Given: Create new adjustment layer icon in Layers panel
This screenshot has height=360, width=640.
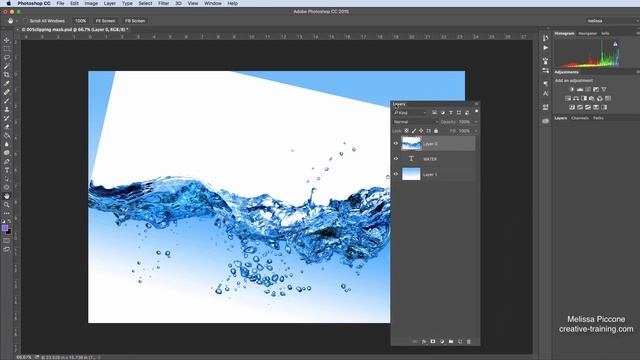Looking at the screenshot, I should [x=442, y=342].
